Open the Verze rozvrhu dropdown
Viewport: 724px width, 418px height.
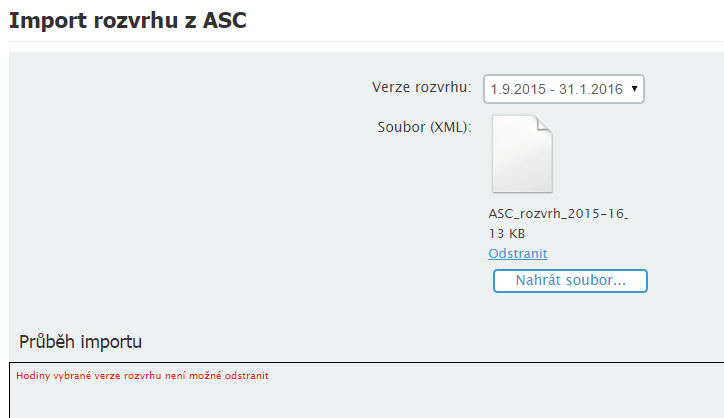pyautogui.click(x=563, y=89)
